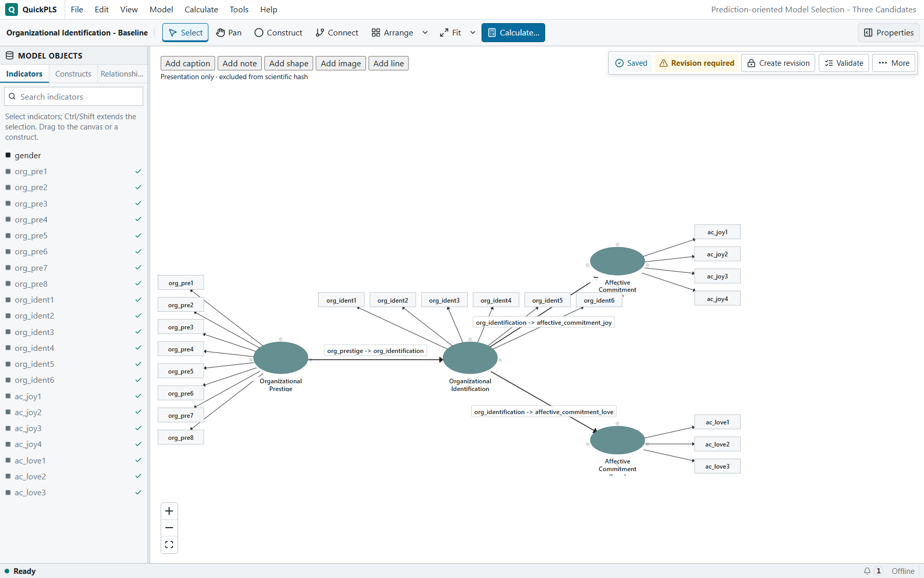This screenshot has width=924, height=578.
Task: Switch to the Indicators tab
Action: pyautogui.click(x=24, y=74)
